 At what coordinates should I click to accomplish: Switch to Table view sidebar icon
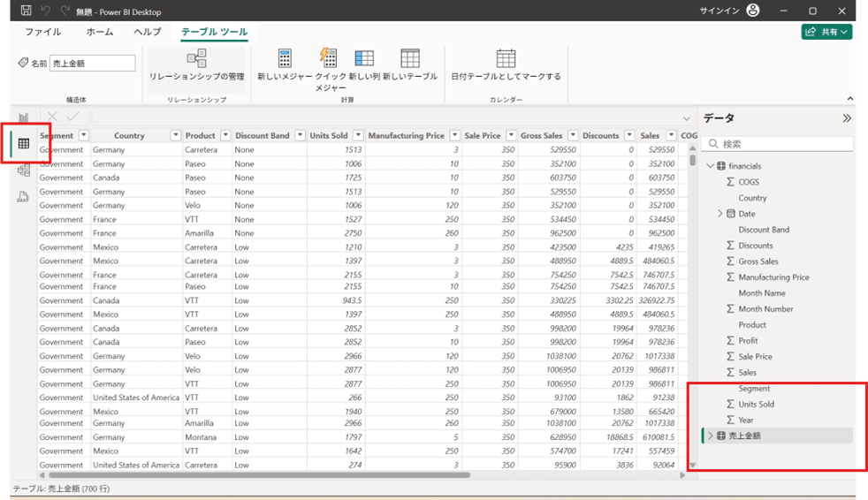pyautogui.click(x=23, y=144)
